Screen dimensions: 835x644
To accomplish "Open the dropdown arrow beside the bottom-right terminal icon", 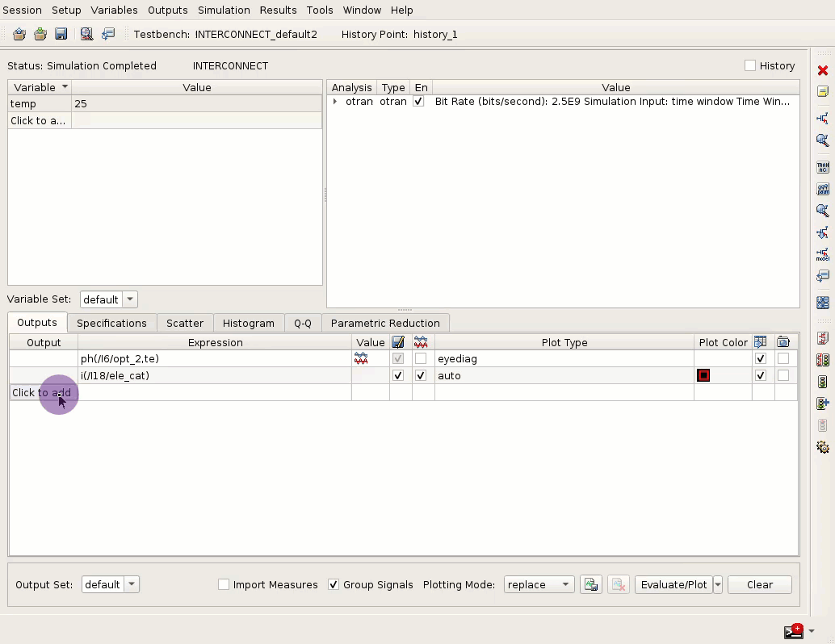I will 812,631.
